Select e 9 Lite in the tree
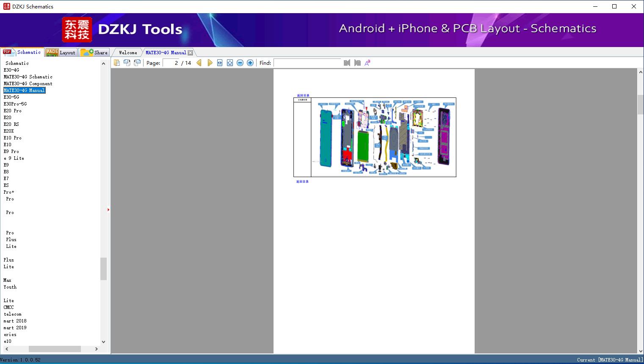Viewport: 644px width, 364px height. point(14,158)
